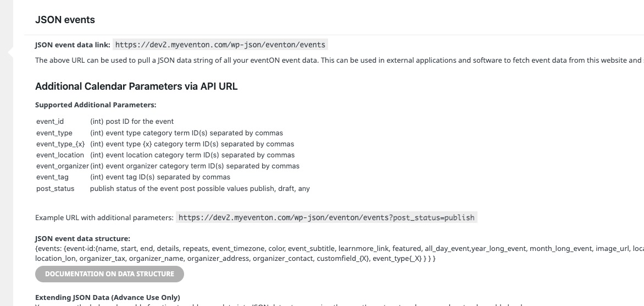Select the event_organizer parameter name
Viewport: 644px width, 306px height.
pos(63,166)
